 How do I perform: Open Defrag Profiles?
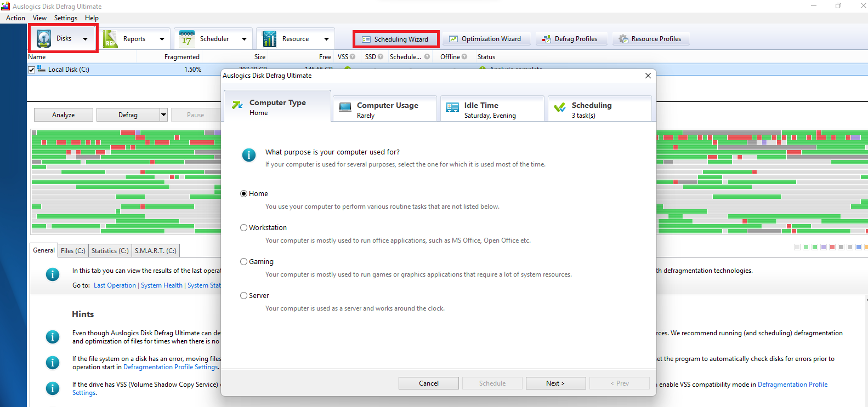tap(570, 39)
